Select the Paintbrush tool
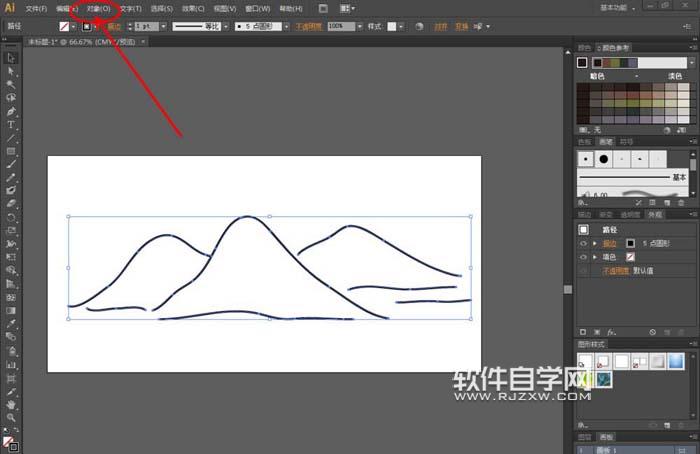This screenshot has width=700, height=454. [x=11, y=164]
